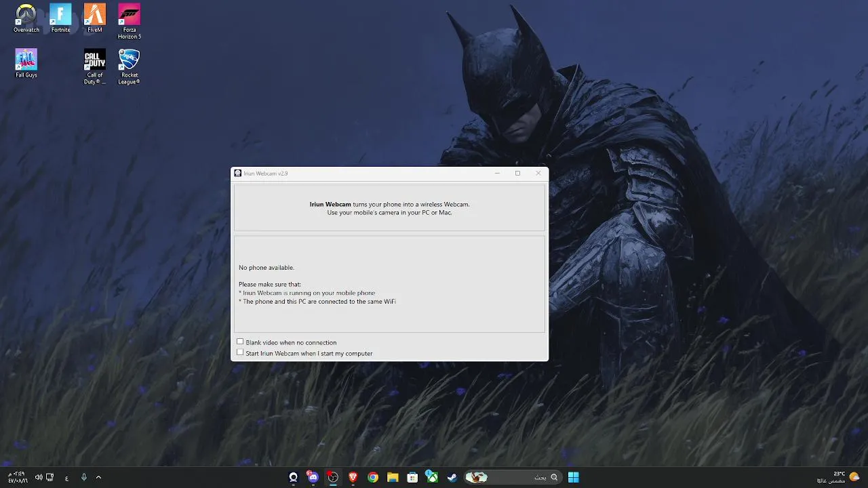Select the Call of Duty desktop icon
The height and width of the screenshot is (488, 868).
coord(95,67)
